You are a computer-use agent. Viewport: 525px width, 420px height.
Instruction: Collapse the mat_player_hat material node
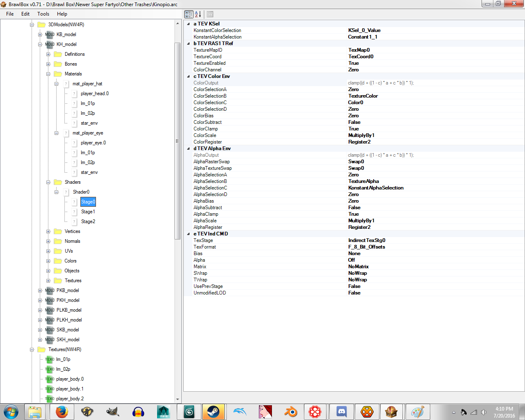(x=56, y=84)
